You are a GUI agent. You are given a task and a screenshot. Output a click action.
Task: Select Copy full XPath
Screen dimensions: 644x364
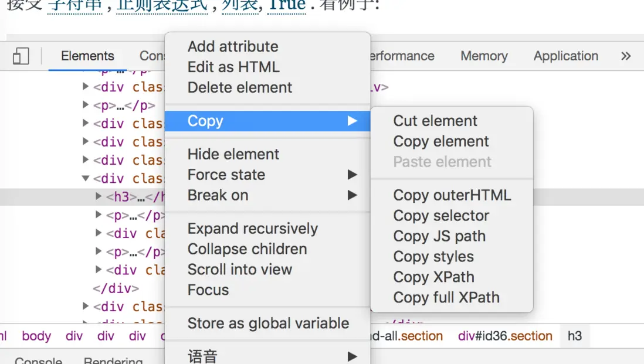pyautogui.click(x=446, y=298)
